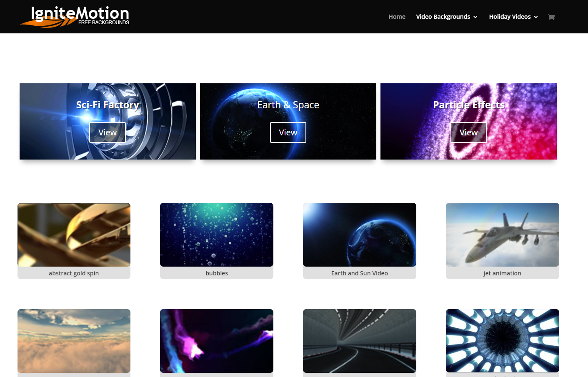Open the Earth & Space category title

288,105
